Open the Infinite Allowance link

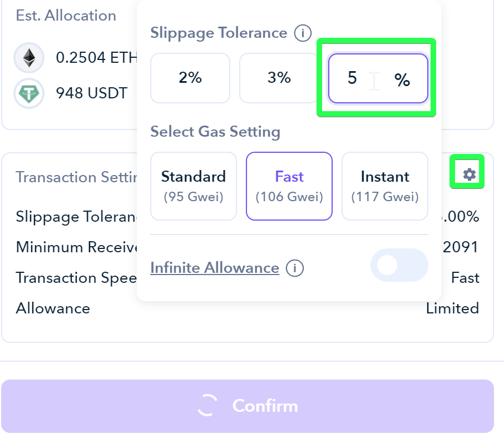point(215,268)
